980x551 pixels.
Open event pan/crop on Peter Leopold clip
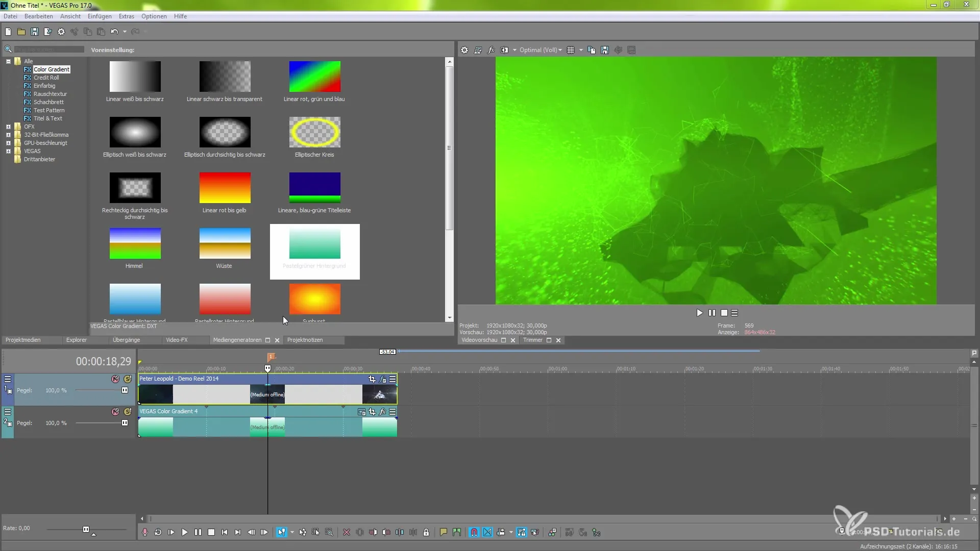(x=372, y=379)
